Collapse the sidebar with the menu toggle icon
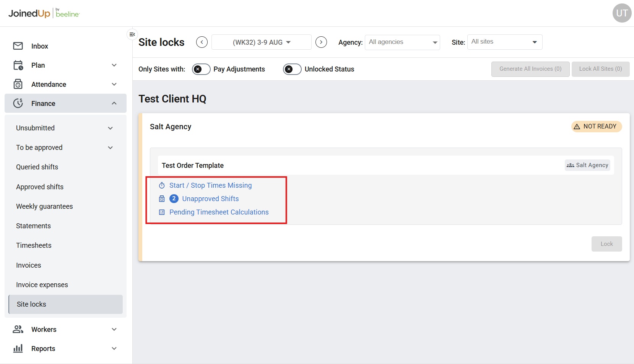Viewport: 634px width, 364px height. point(132,34)
